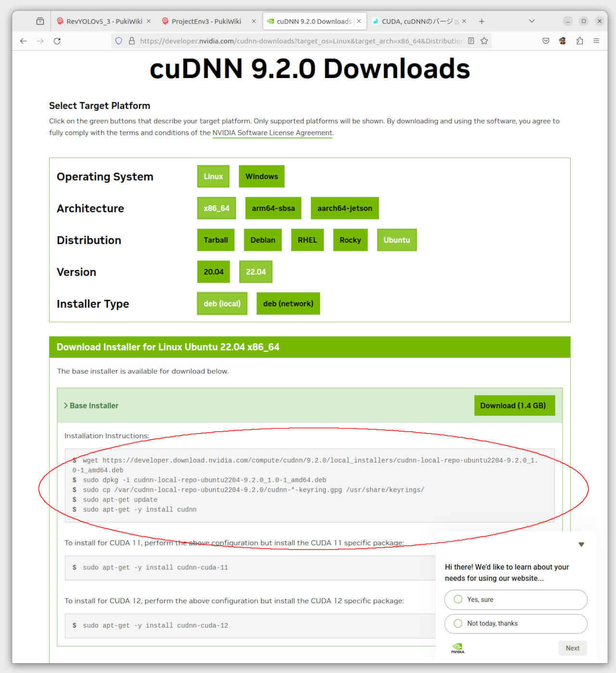Select the "Yes, sure" radio option
This screenshot has width=616, height=673.
[458, 599]
